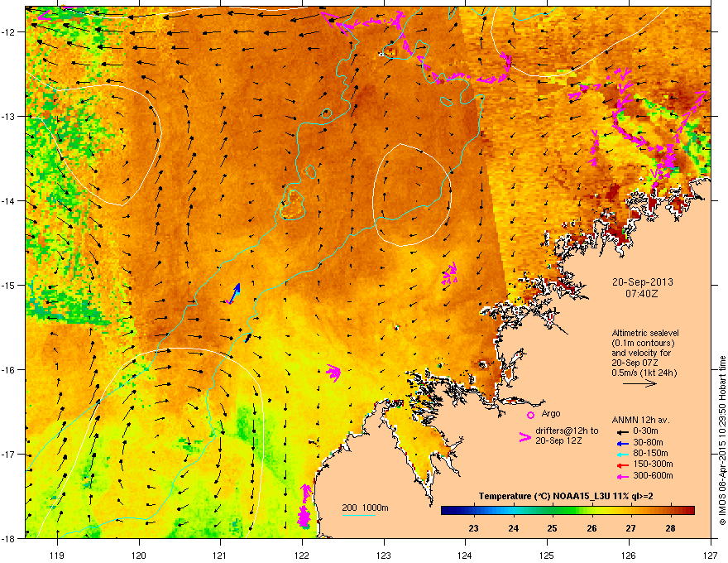The image size is (728, 563).
Task: Click the date label 20-Sep-2013
Action: coord(642,282)
